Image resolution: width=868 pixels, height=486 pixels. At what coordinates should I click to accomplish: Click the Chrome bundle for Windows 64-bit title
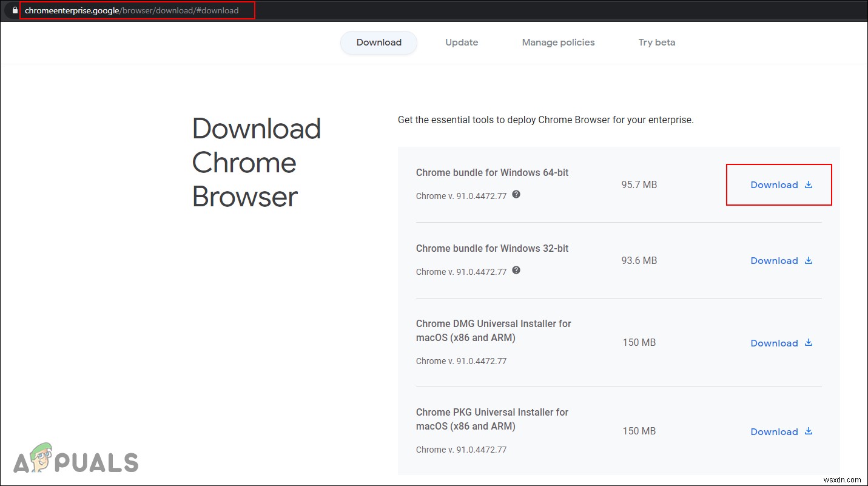coord(492,172)
